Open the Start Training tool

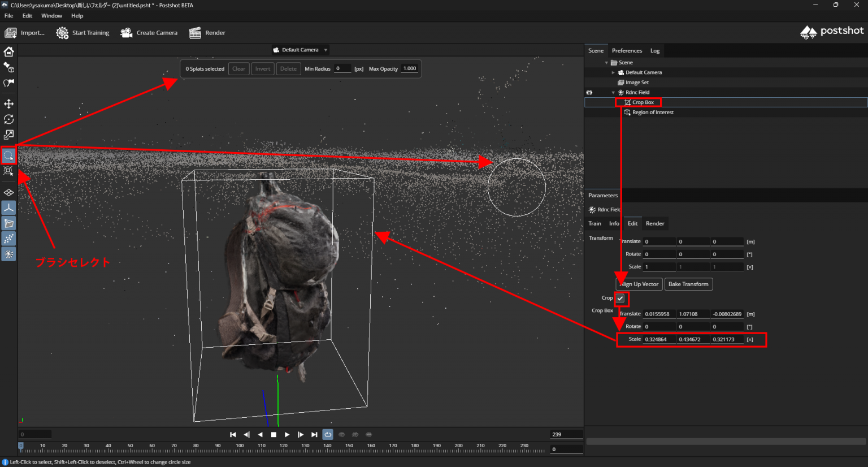click(83, 32)
